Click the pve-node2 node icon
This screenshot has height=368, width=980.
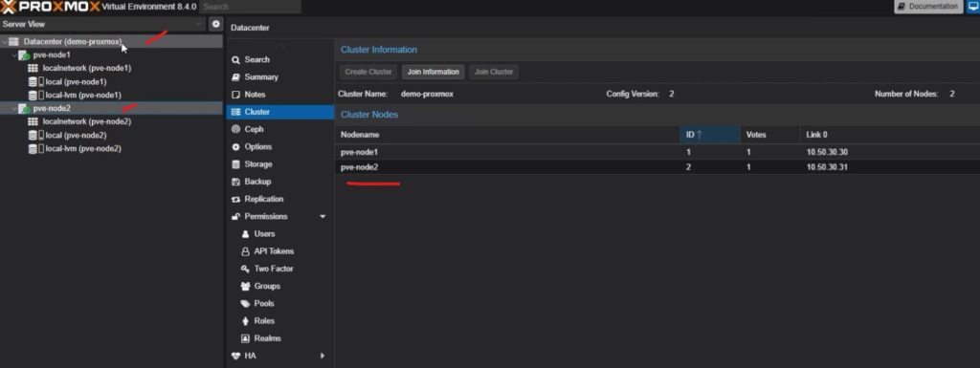pos(24,109)
